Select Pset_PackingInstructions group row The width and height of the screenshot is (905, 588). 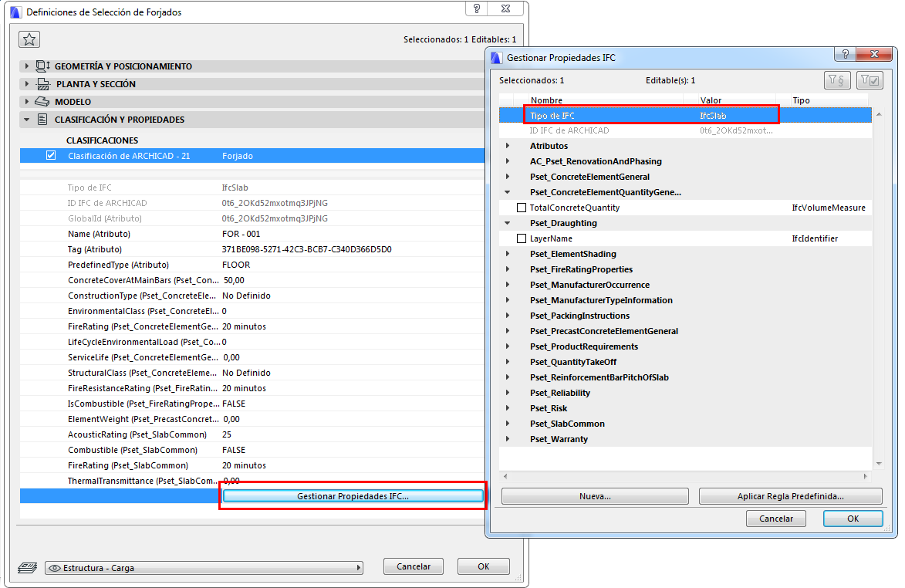click(x=685, y=316)
